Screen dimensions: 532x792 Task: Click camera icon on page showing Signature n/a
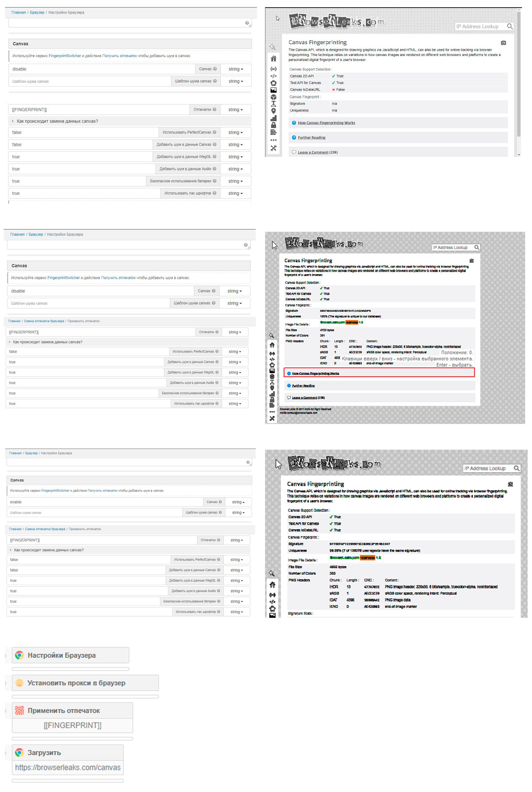coord(503,43)
